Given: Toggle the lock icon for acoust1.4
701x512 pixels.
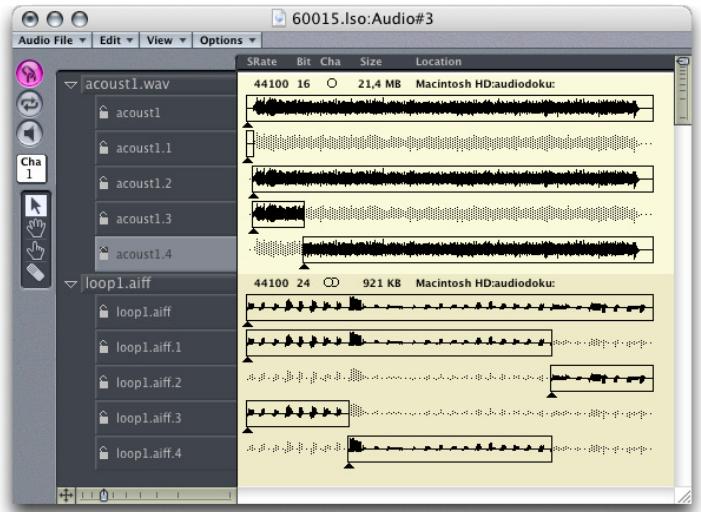Looking at the screenshot, I should (104, 253).
